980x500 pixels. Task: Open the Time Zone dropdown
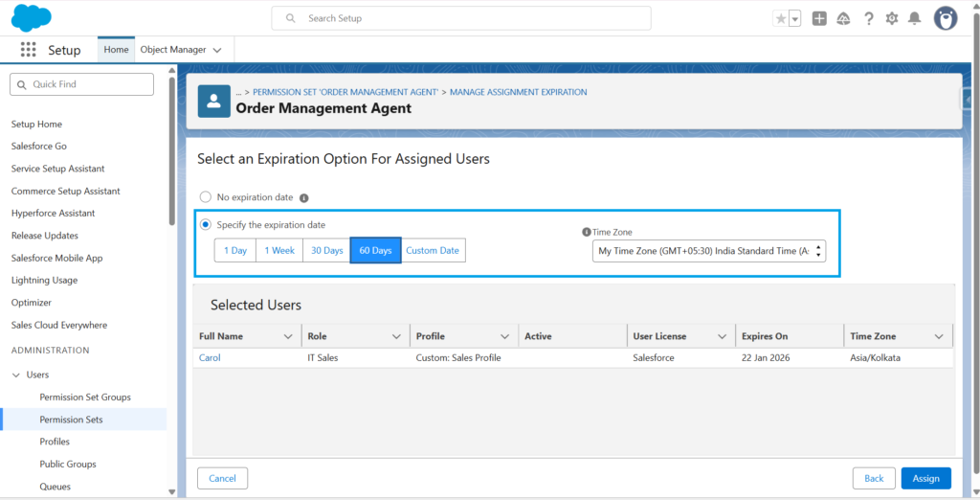708,251
